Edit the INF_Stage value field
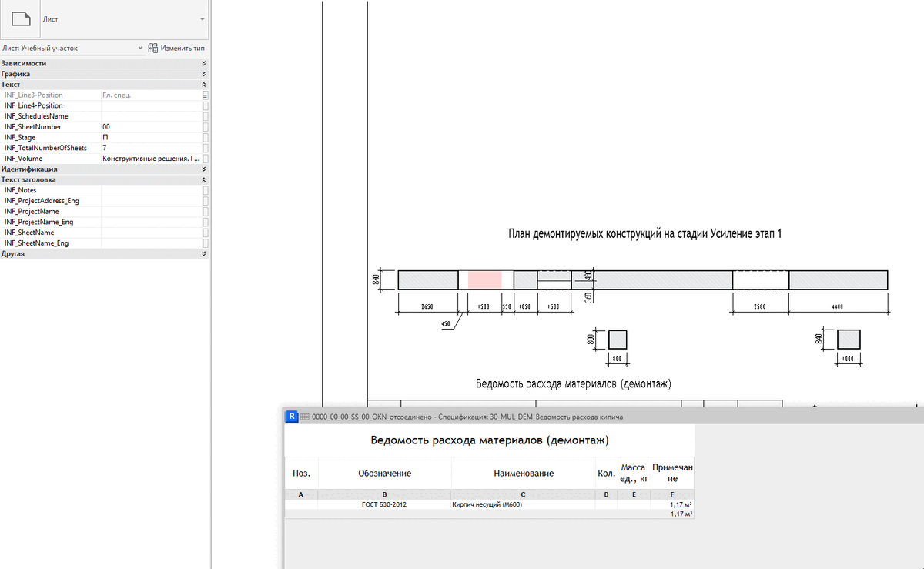The image size is (924, 569). (x=151, y=137)
